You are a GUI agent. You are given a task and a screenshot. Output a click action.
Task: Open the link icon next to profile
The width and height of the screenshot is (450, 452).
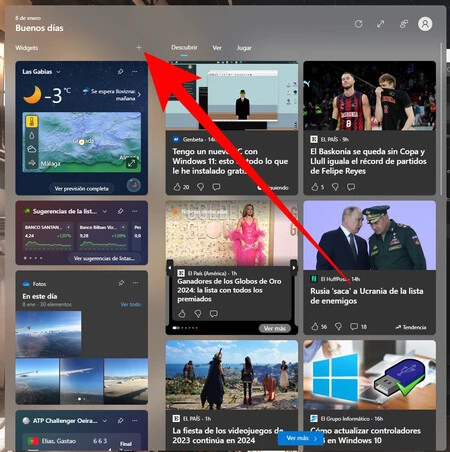tap(404, 24)
